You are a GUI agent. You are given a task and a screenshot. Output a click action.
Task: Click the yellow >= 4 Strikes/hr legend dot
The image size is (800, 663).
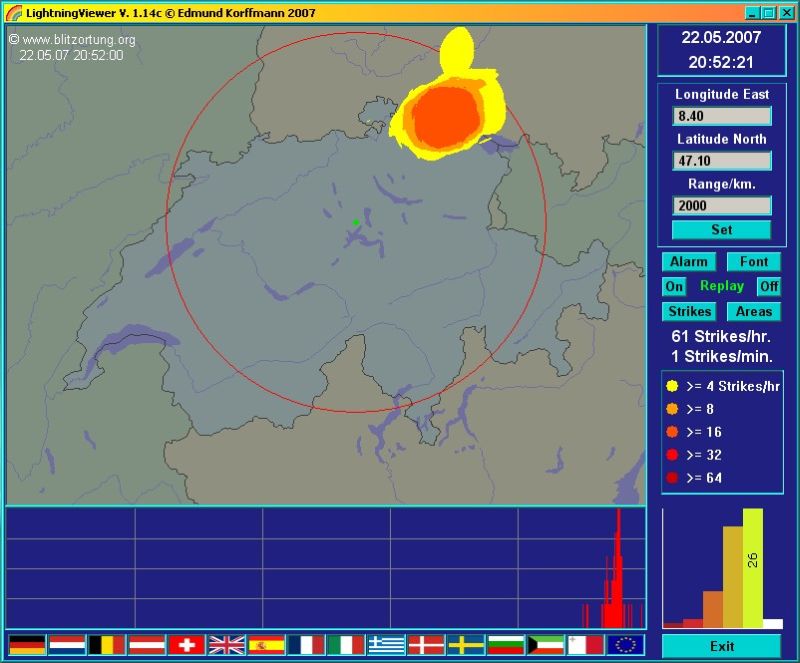672,386
